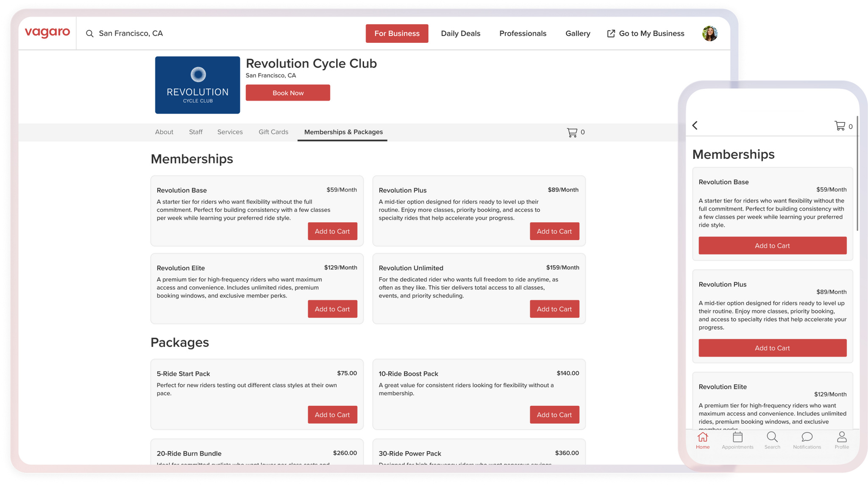Click the $59/Month price on mobile
Screen dimensions: 868x485
click(x=832, y=190)
